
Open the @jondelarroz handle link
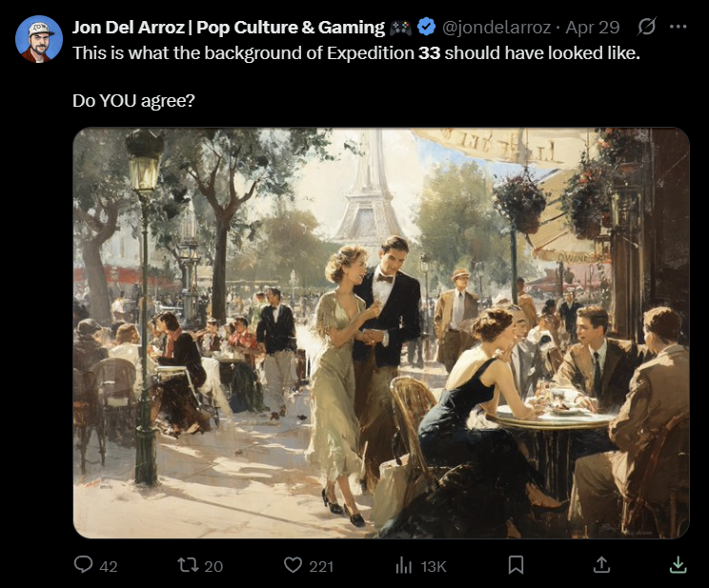click(496, 28)
